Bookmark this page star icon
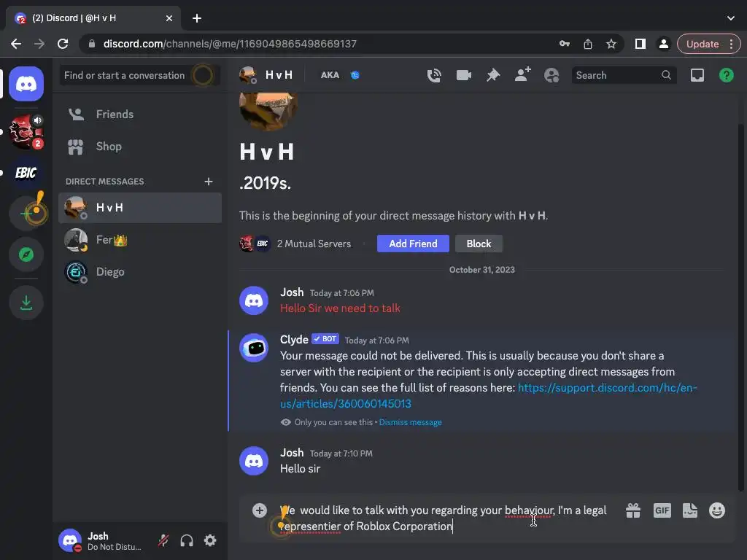The width and height of the screenshot is (747, 560). 611,44
